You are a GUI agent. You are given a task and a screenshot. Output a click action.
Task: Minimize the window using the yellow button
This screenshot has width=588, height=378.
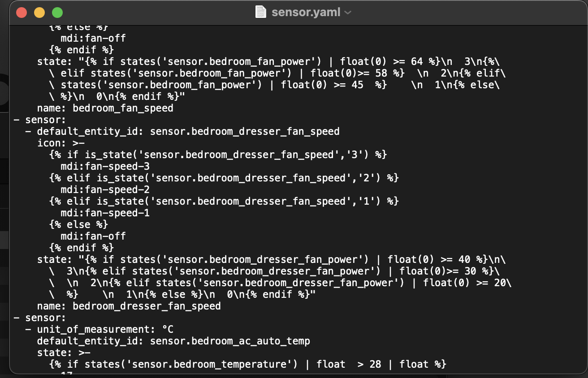coord(39,13)
